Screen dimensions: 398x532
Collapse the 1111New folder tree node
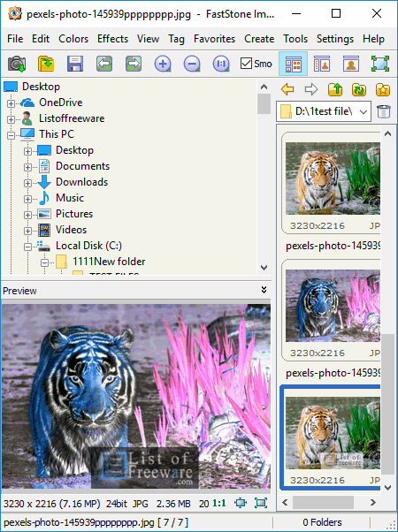tap(44, 262)
